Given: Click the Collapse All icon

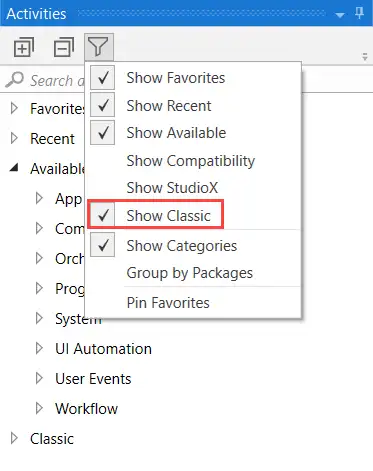Looking at the screenshot, I should click(64, 47).
